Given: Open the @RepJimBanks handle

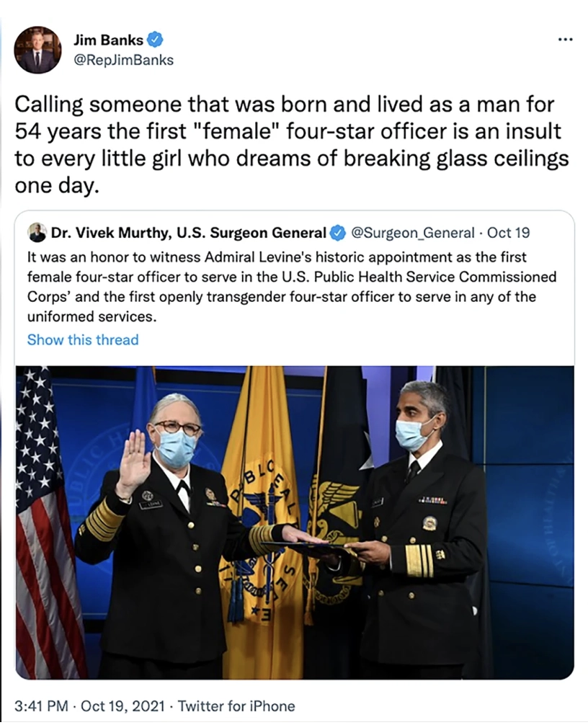Looking at the screenshot, I should point(123,60).
